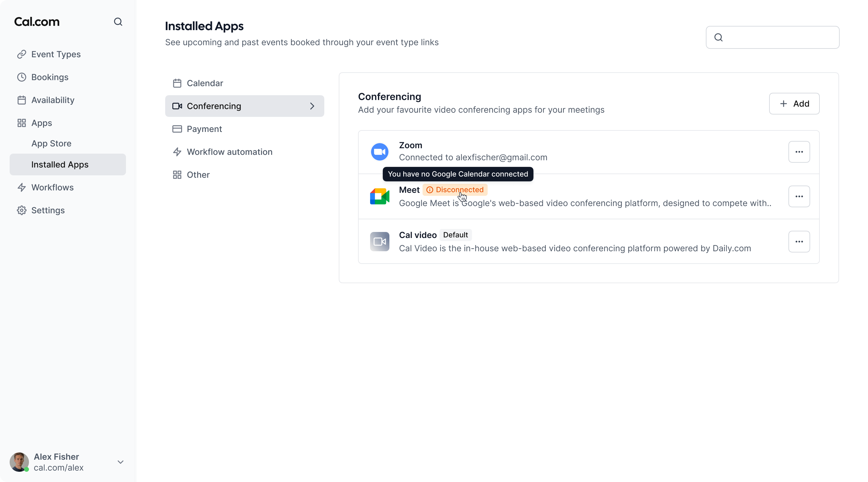The width and height of the screenshot is (868, 482).
Task: Click the sidebar search magnifier icon
Action: pyautogui.click(x=118, y=22)
